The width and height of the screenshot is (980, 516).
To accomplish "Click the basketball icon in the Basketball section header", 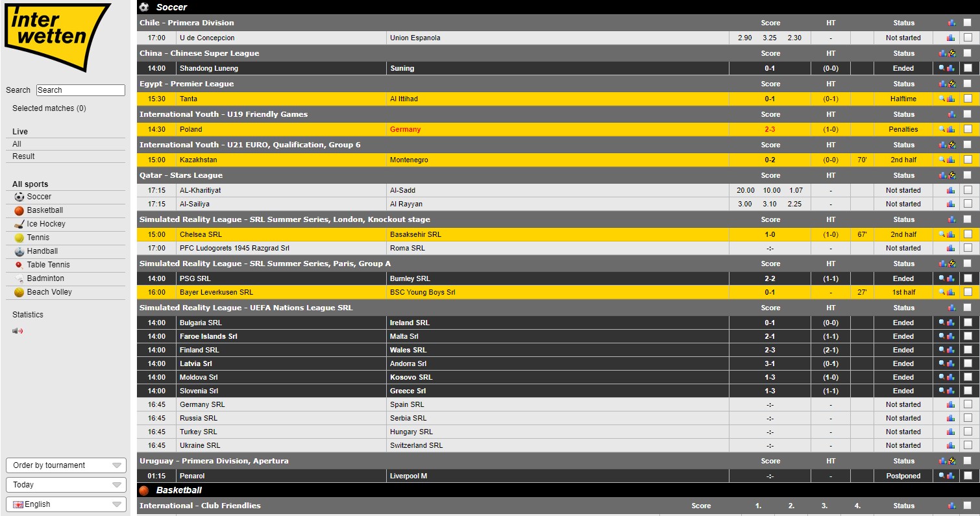I will click(144, 491).
